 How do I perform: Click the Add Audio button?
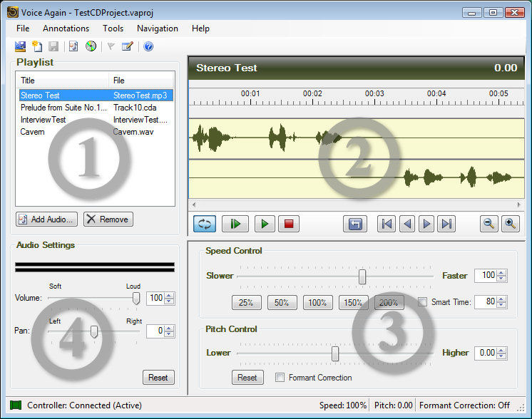pos(46,219)
